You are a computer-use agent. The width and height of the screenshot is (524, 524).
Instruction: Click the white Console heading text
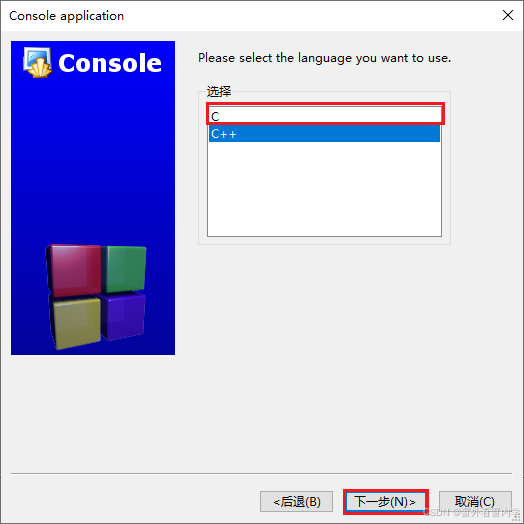point(110,63)
